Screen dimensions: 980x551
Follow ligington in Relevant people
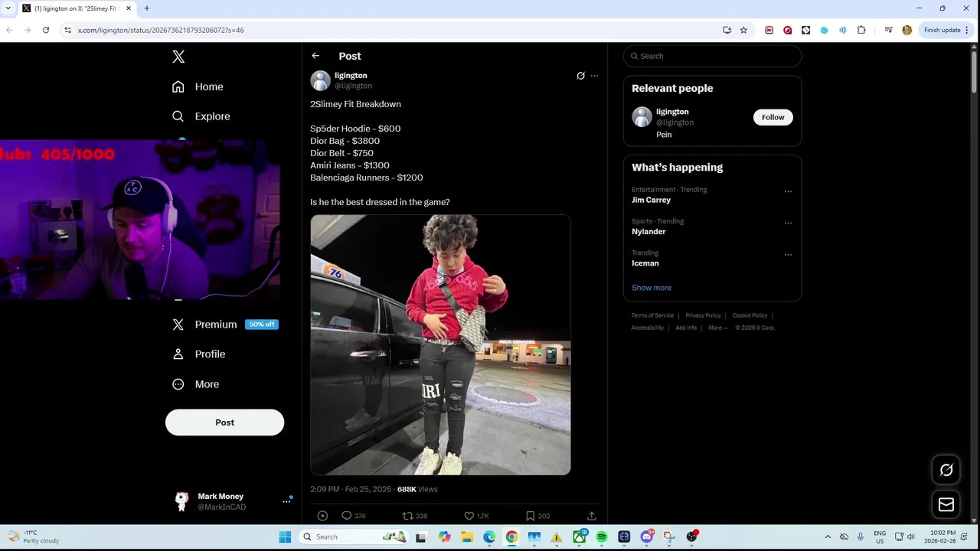[x=773, y=117]
